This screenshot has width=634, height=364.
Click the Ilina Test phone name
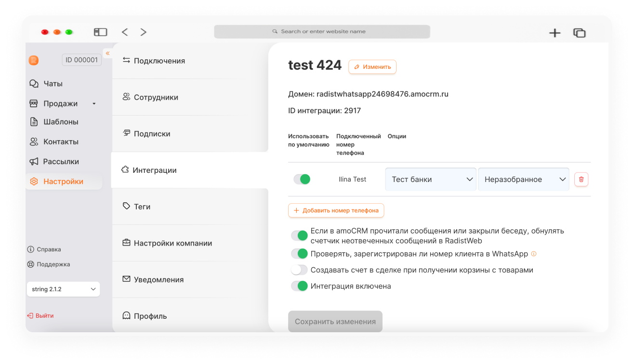(353, 179)
